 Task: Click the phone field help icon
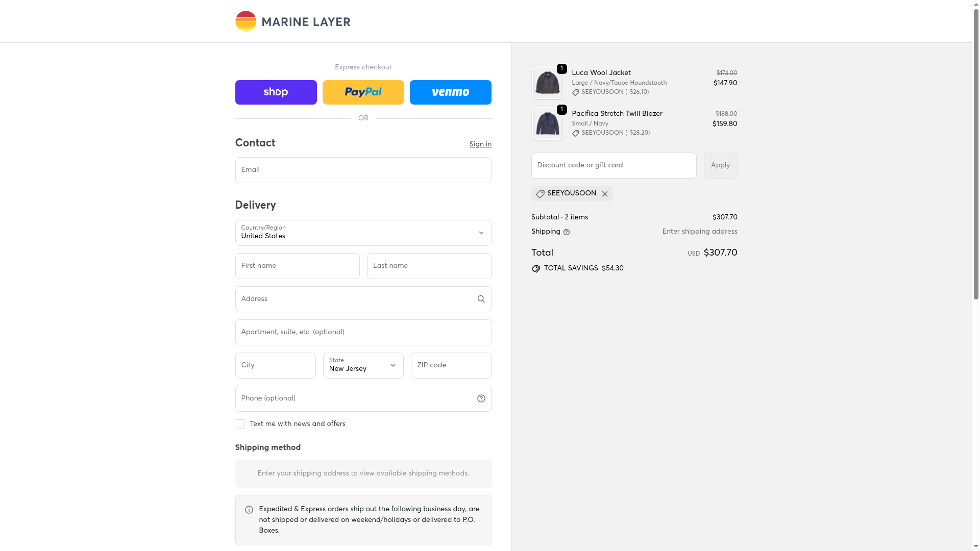pos(481,398)
